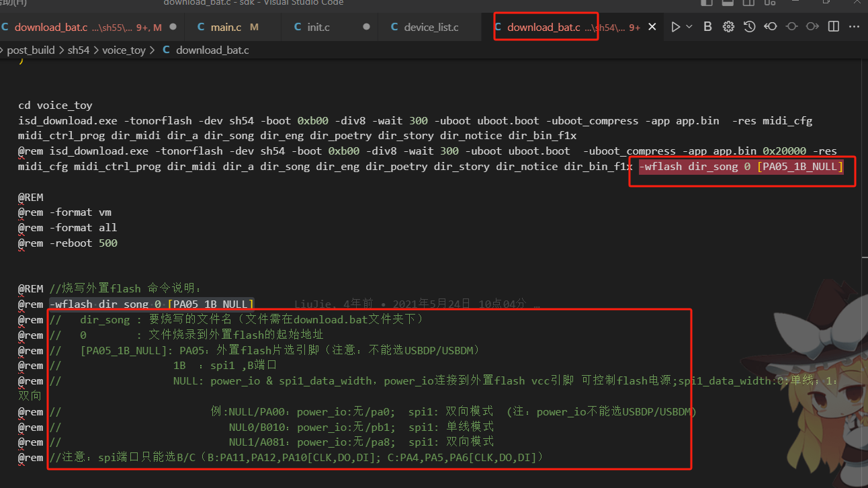The width and height of the screenshot is (868, 488).
Task: Open changes with next revision icon
Action: pos(812,27)
